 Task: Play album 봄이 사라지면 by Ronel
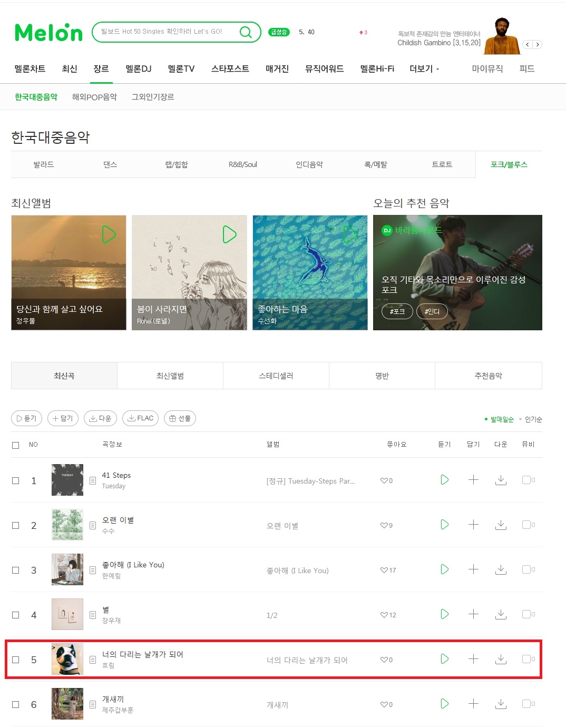[x=229, y=234]
